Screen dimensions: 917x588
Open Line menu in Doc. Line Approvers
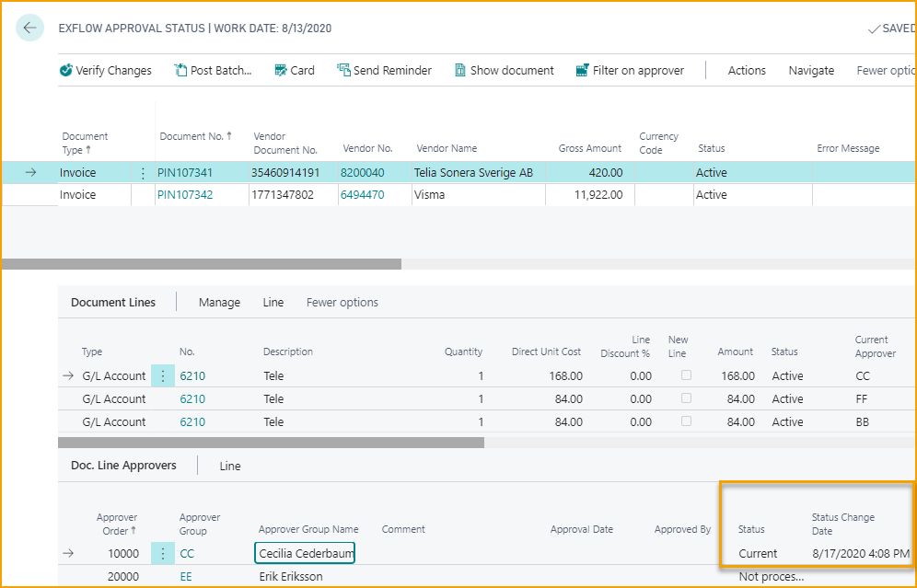230,467
